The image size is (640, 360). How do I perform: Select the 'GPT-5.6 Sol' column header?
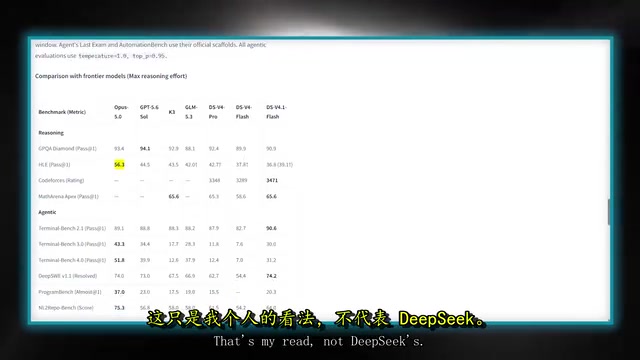149,112
